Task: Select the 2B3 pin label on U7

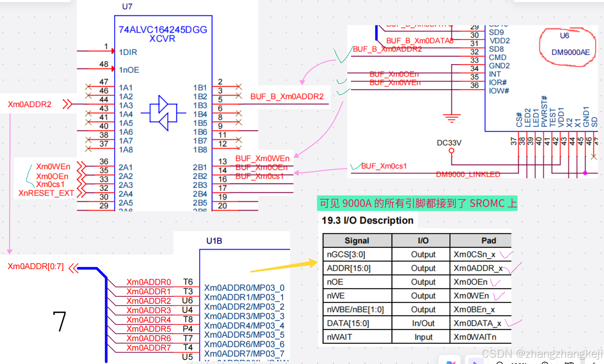Action: [x=200, y=185]
